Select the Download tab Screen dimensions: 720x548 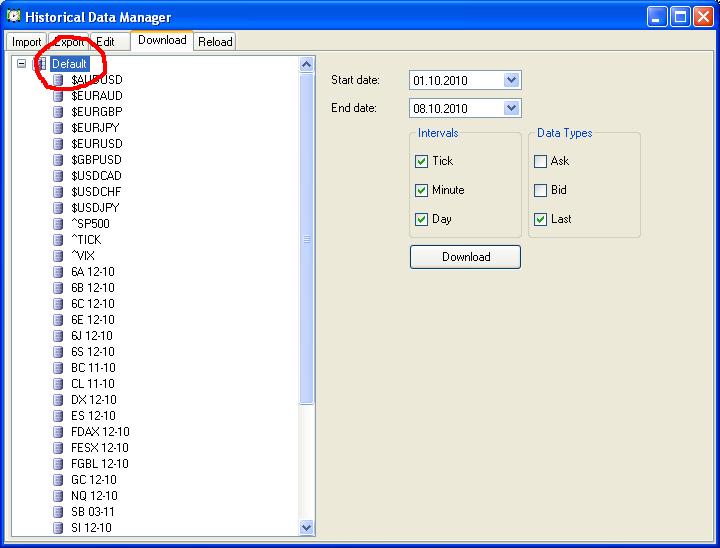[162, 40]
